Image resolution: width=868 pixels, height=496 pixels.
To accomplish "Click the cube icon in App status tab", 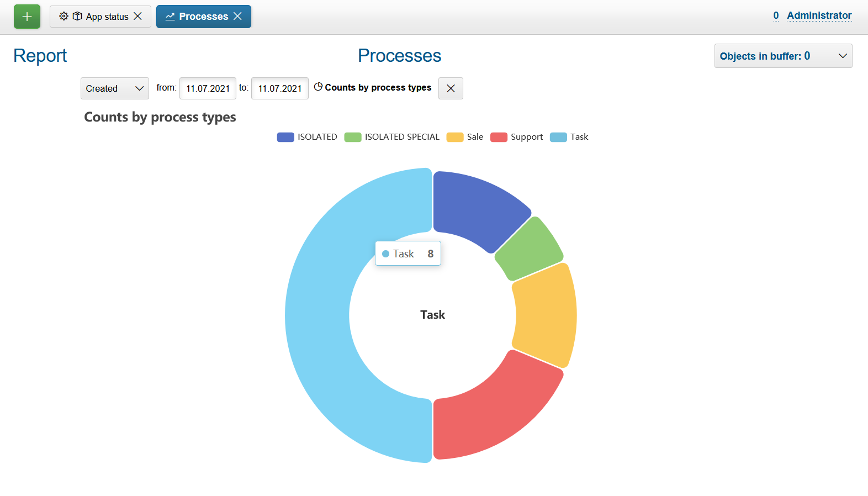I will [77, 17].
